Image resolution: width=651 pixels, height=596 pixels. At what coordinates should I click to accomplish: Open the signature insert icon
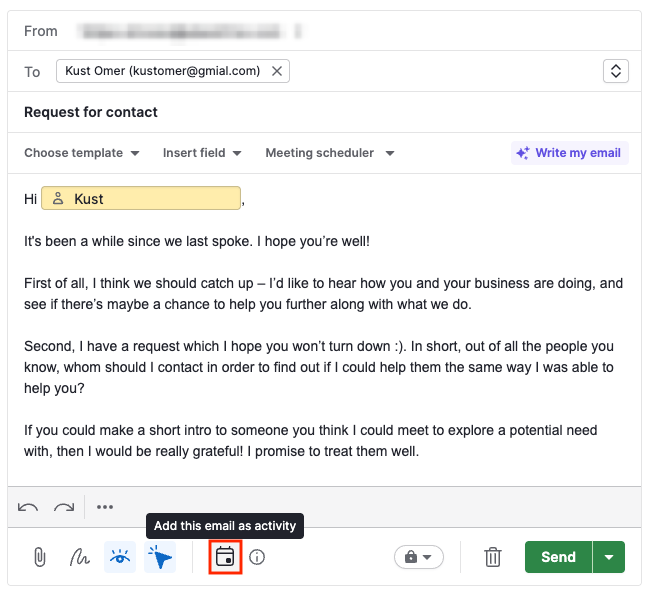(x=80, y=557)
